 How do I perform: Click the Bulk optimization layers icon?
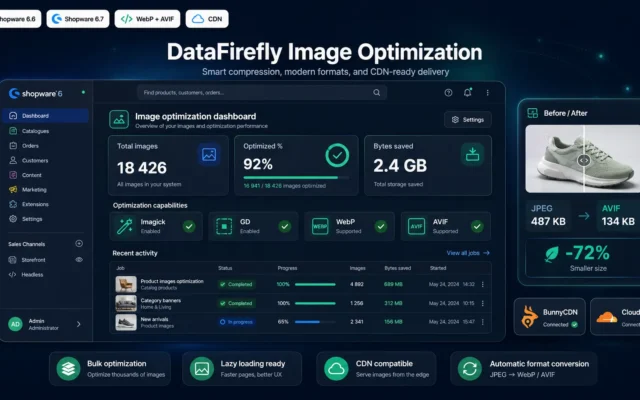click(68, 369)
